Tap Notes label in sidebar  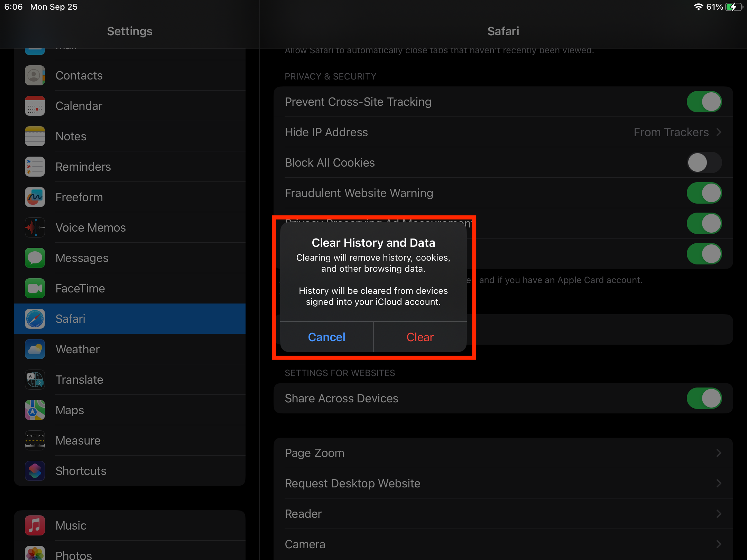(x=71, y=136)
